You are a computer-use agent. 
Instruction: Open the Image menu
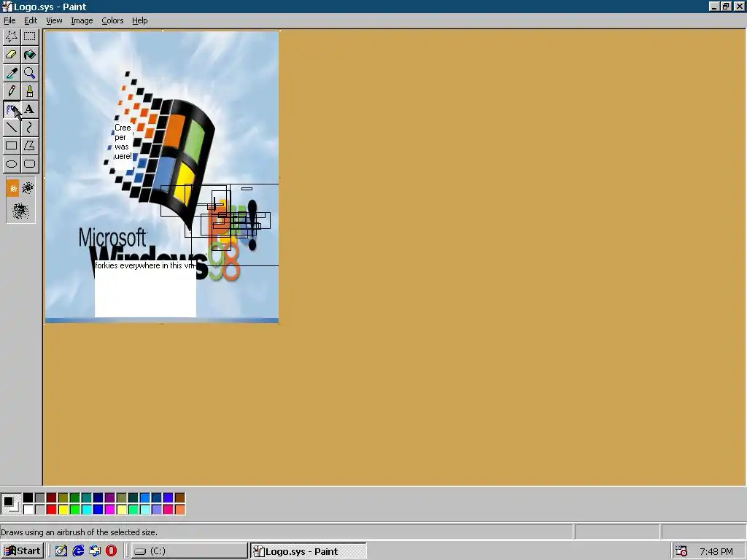(x=82, y=20)
